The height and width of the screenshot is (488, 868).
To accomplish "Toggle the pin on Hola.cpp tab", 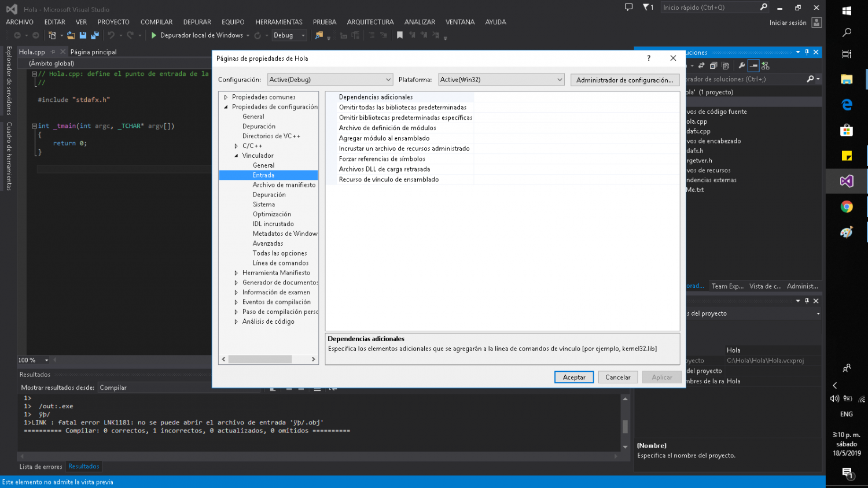I will point(53,51).
